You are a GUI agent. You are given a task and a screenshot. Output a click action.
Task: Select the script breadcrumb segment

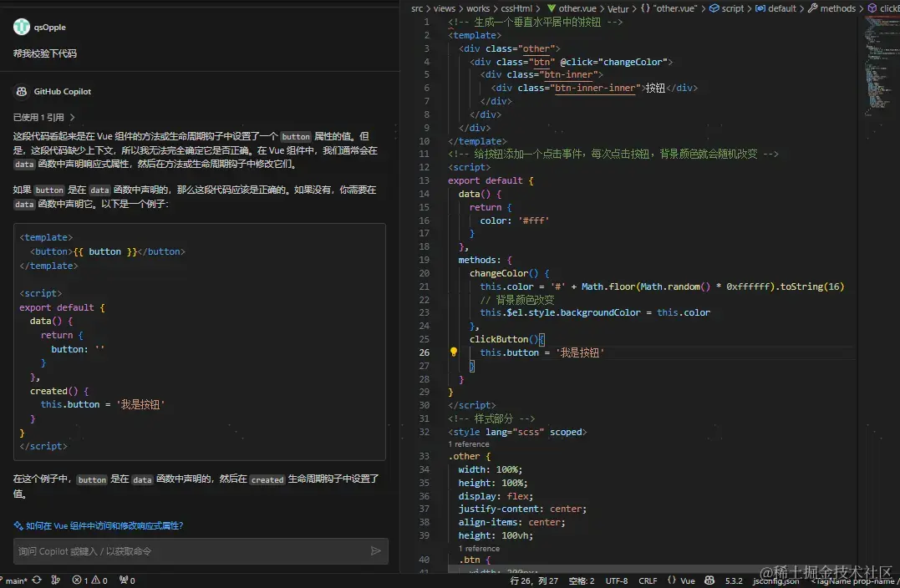click(732, 8)
